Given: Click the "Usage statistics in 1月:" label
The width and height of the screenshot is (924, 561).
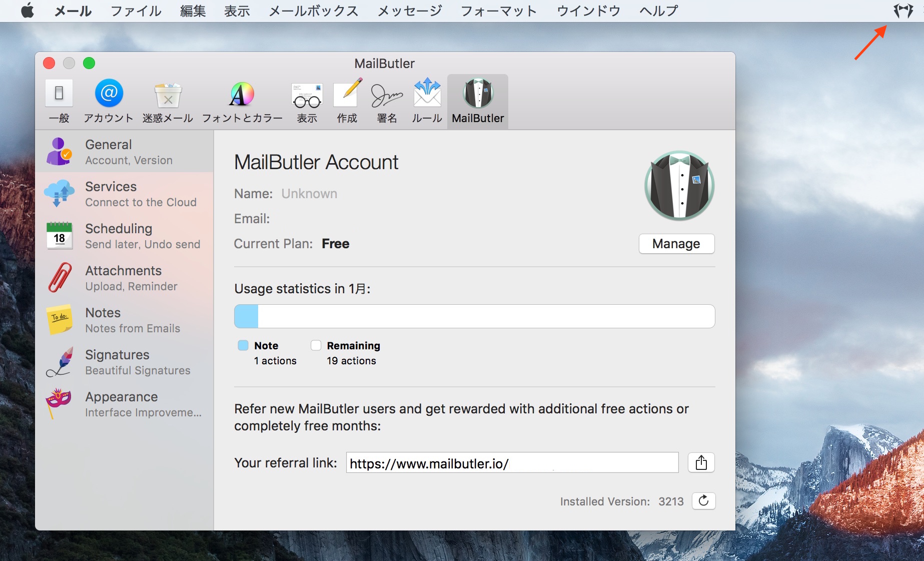Looking at the screenshot, I should [302, 289].
